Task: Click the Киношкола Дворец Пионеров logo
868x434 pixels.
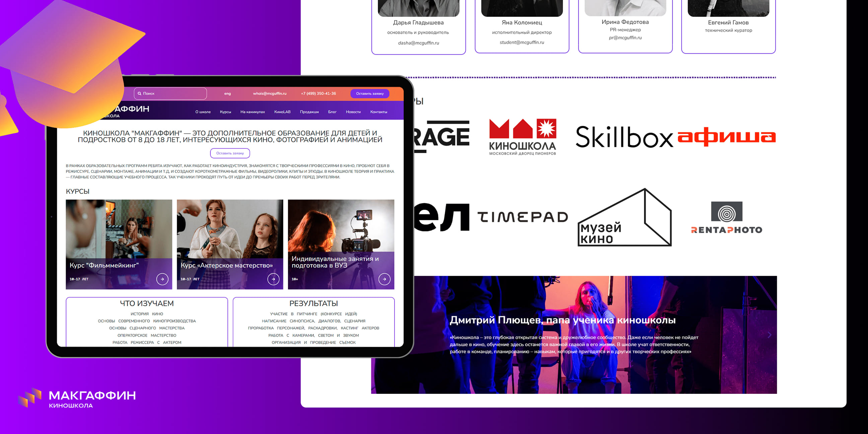Action: pos(523,137)
